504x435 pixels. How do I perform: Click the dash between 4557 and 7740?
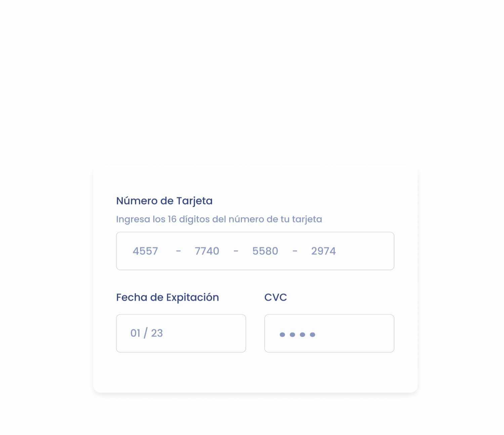(178, 251)
